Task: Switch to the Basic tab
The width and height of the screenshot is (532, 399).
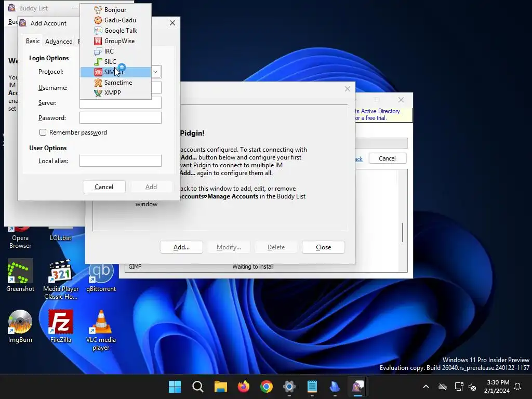Action: point(33,41)
